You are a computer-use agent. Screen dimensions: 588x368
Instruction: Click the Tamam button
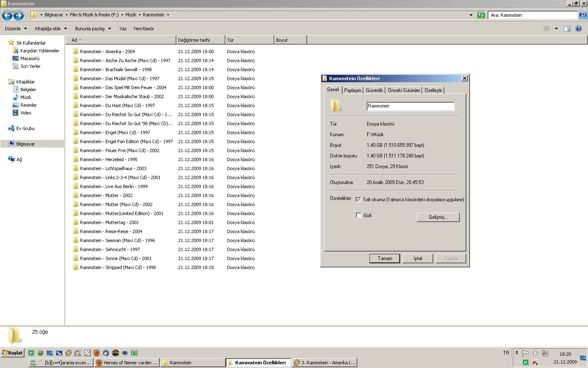385,258
